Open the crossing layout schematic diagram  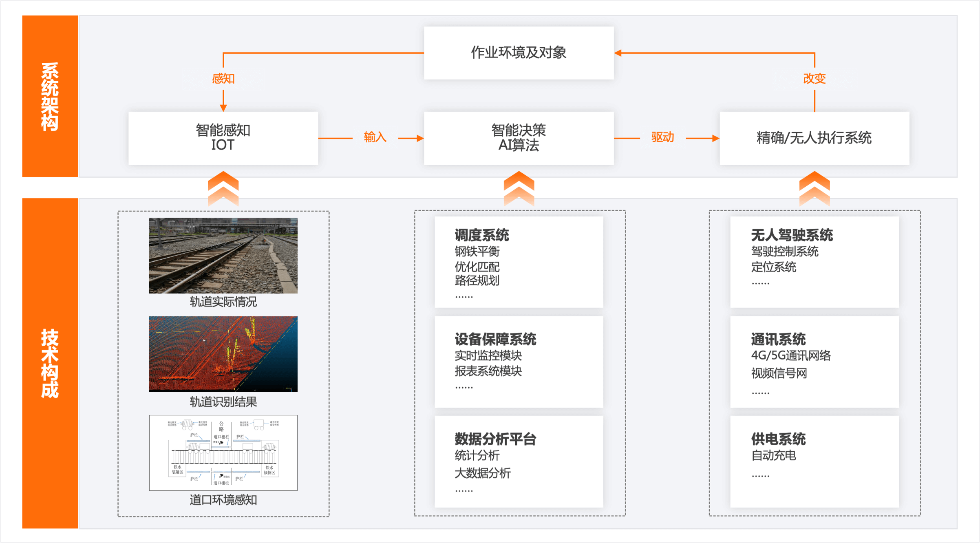pos(223,453)
